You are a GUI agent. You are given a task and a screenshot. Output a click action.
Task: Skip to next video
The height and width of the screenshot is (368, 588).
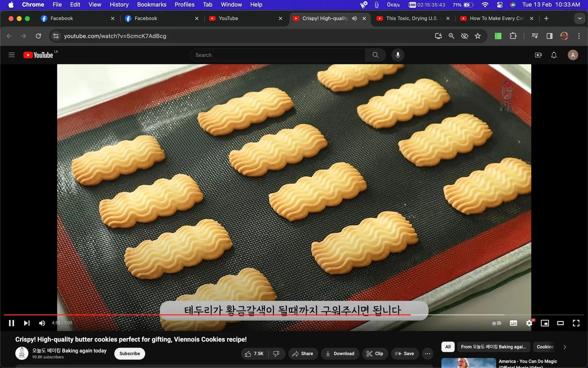(26, 323)
